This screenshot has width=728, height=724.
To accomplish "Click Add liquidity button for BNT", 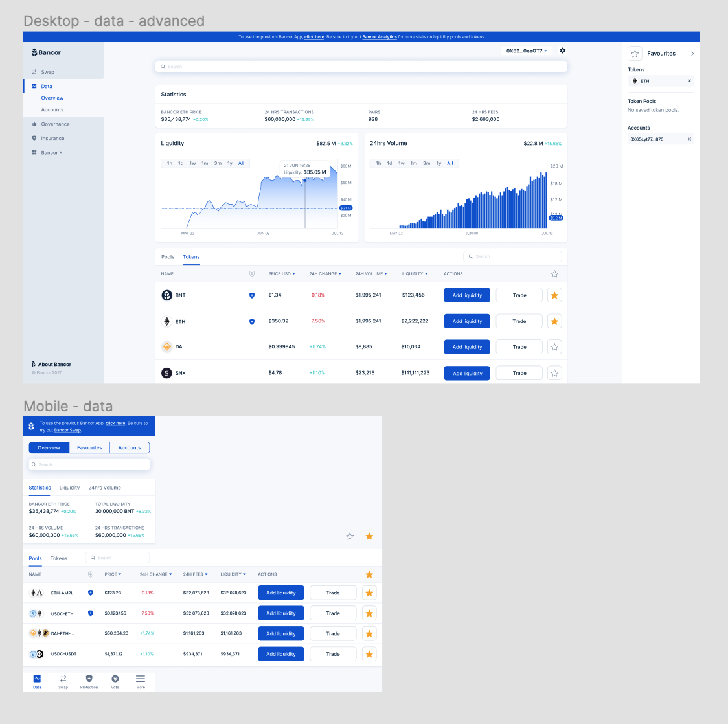I will [x=467, y=295].
